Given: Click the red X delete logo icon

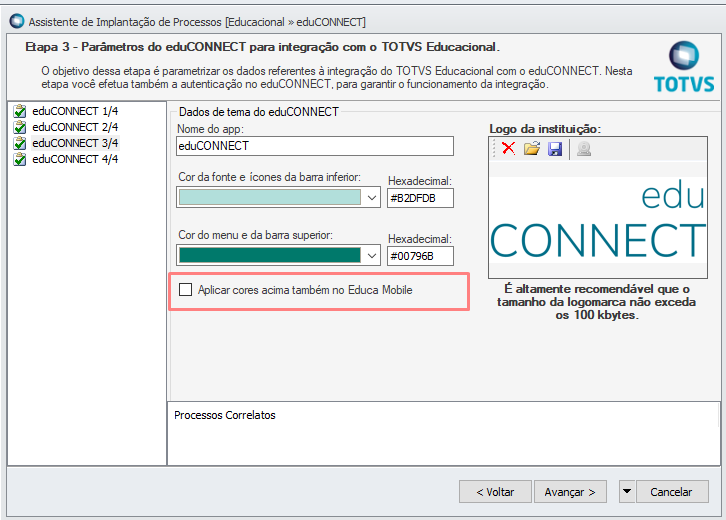Looking at the screenshot, I should pos(508,149).
